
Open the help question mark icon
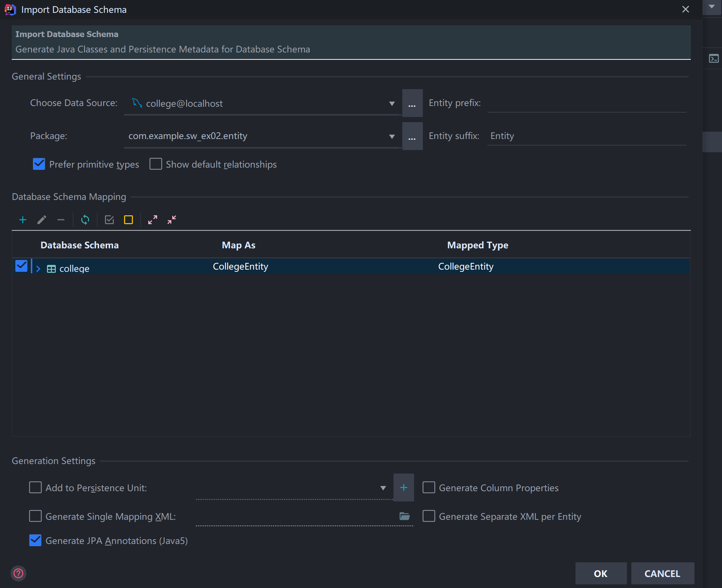click(x=18, y=573)
